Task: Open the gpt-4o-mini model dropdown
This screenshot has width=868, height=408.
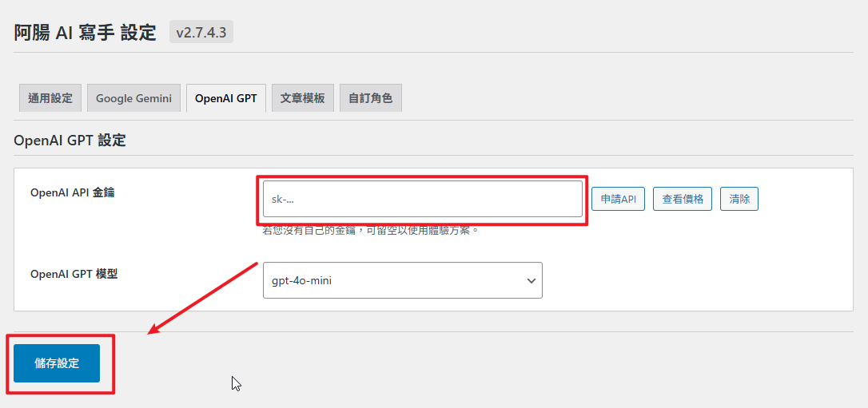Action: click(392, 280)
